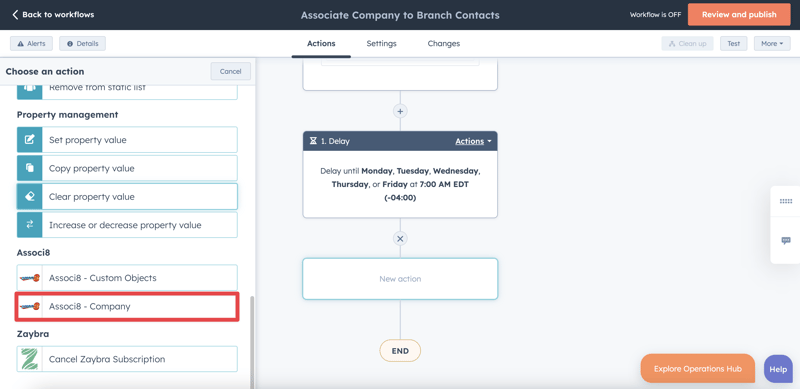Select Associ8 - Custom Objects action
Viewport: 800px width, 389px height.
click(x=127, y=278)
